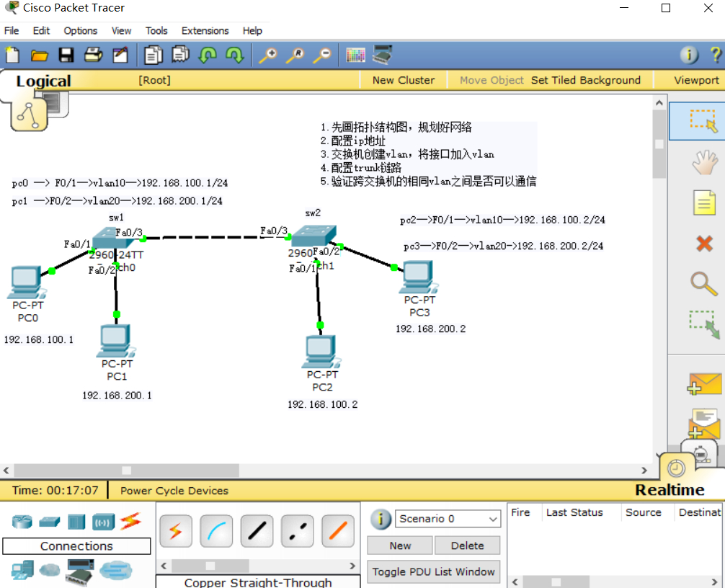The height and width of the screenshot is (588, 725).
Task: Choose the Select tool in sidebar
Action: pyautogui.click(x=703, y=121)
